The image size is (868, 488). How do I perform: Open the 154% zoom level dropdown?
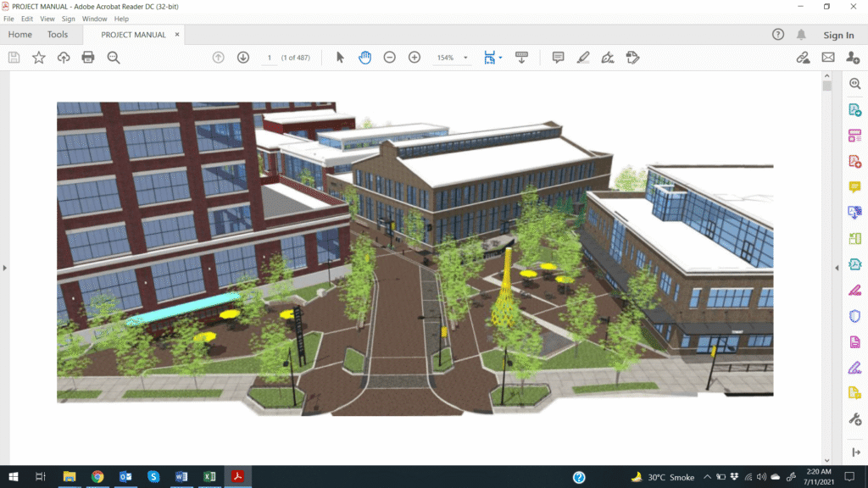click(452, 58)
